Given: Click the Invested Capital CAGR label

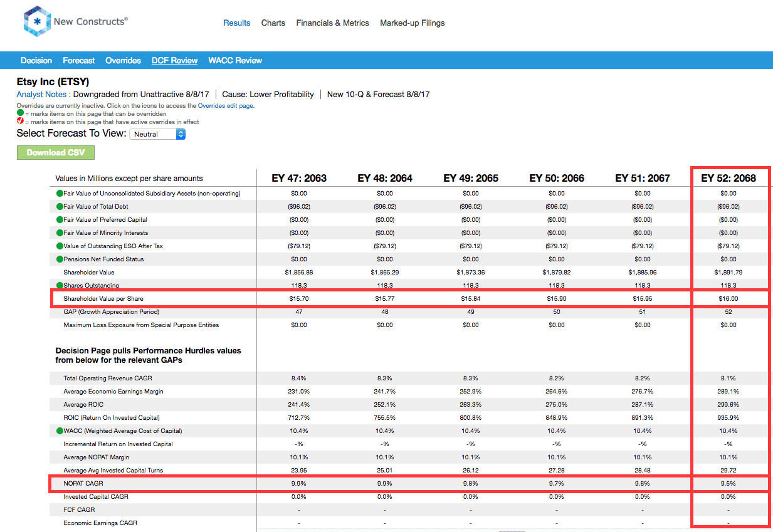Looking at the screenshot, I should pos(96,497).
